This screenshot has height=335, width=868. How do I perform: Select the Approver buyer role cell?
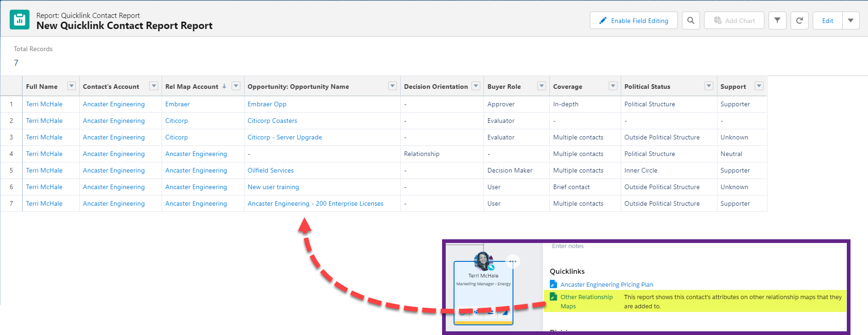coord(516,104)
